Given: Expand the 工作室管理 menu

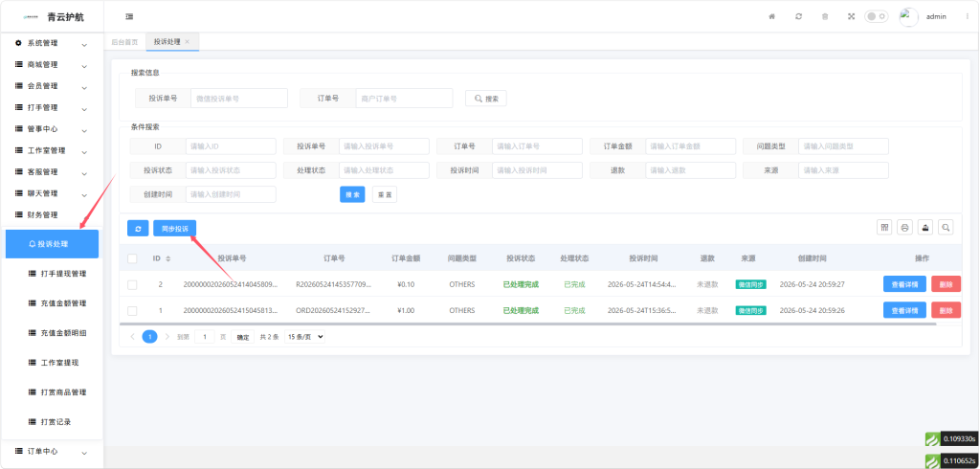Looking at the screenshot, I should pos(52,150).
